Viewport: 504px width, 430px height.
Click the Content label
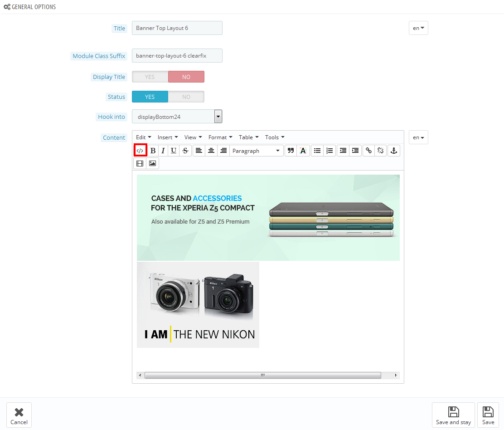click(x=114, y=137)
